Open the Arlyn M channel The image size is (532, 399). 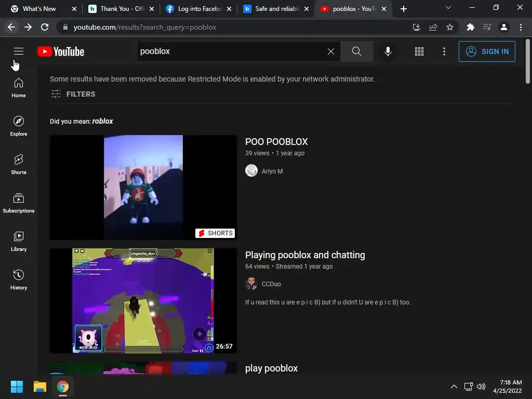click(x=272, y=171)
